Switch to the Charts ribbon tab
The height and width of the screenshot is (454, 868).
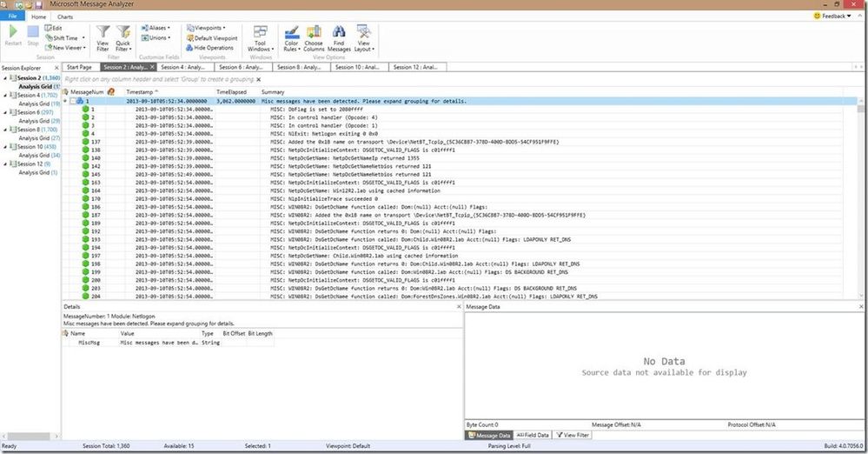(65, 17)
